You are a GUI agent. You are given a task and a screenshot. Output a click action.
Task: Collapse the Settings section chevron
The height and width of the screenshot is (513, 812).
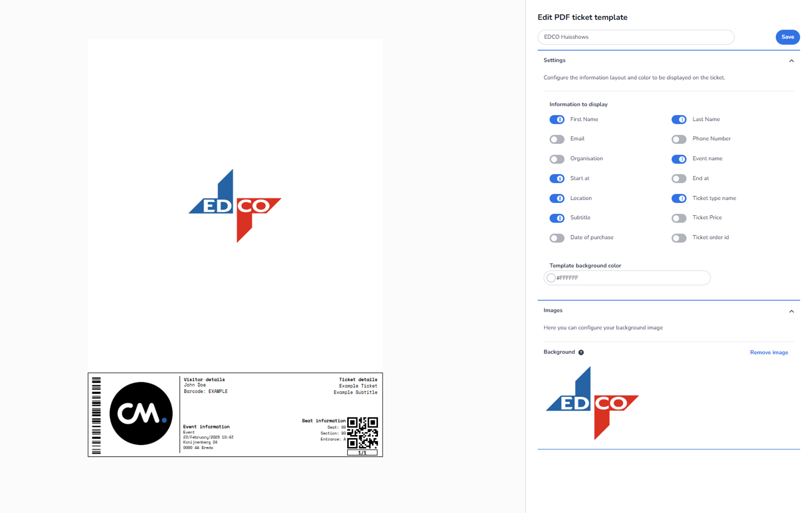(791, 61)
